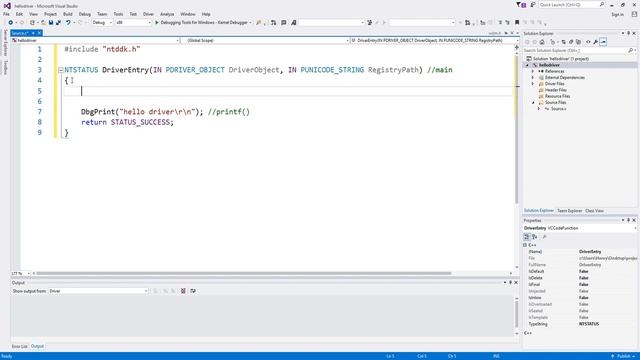Click the Save icon in toolbar
Viewport: 640px width, 360px height.
pos(51,22)
